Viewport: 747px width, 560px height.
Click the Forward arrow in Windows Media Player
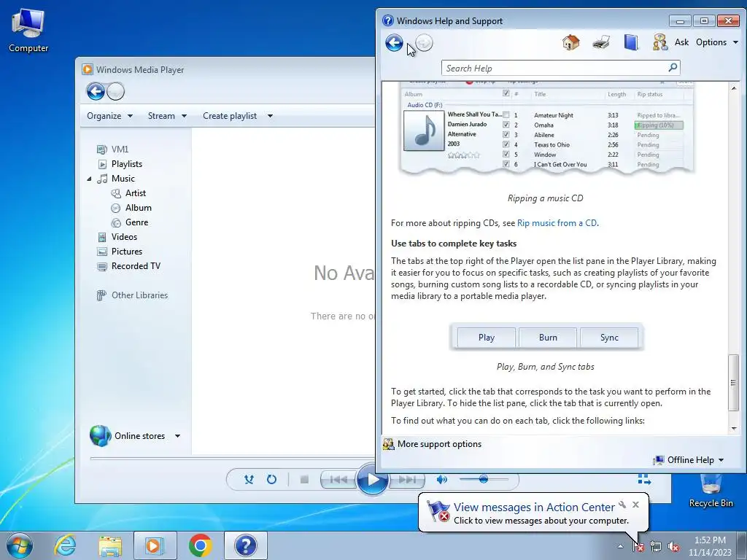pos(115,91)
